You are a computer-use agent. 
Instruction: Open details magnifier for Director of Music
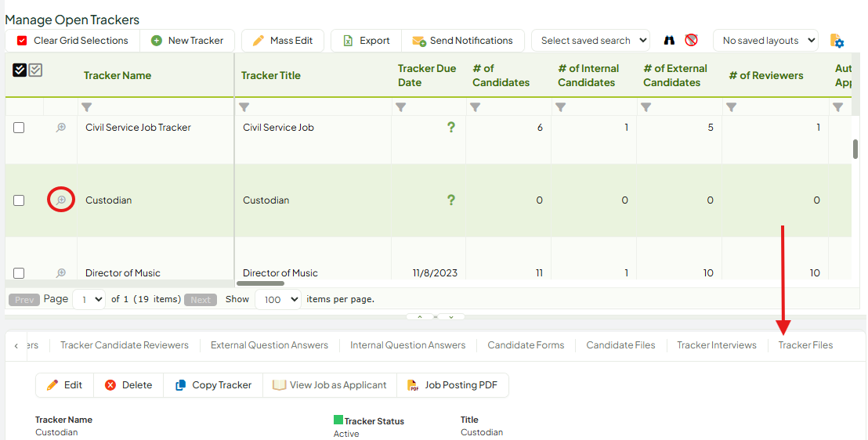click(x=61, y=273)
